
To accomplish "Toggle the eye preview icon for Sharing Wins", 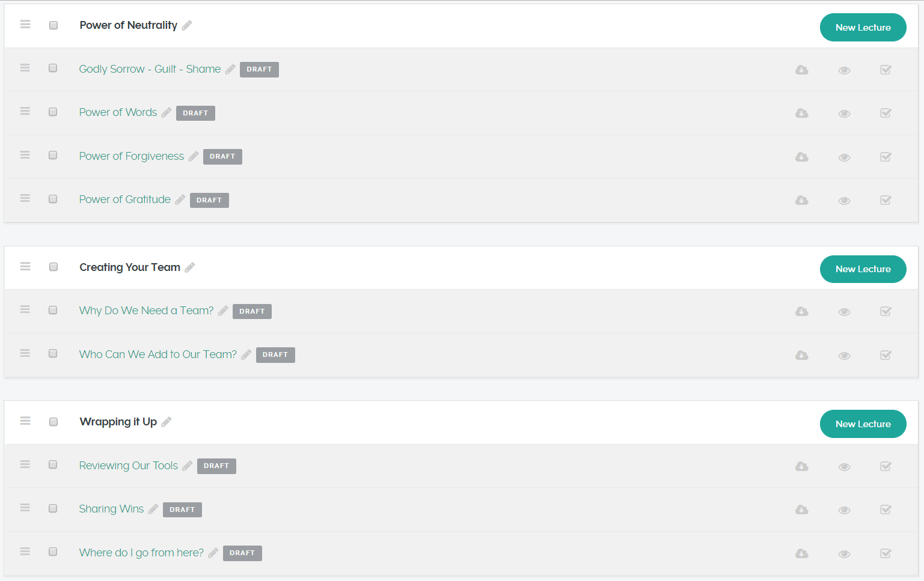I will (845, 510).
